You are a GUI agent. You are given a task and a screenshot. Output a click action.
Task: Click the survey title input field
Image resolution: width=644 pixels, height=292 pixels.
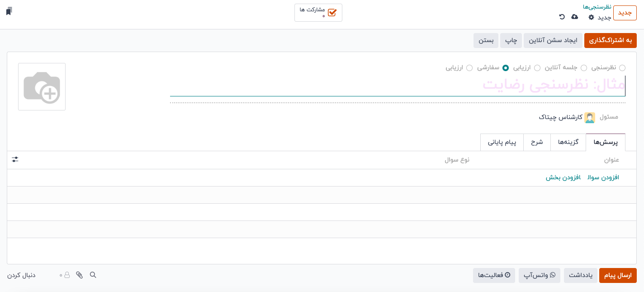[397, 85]
